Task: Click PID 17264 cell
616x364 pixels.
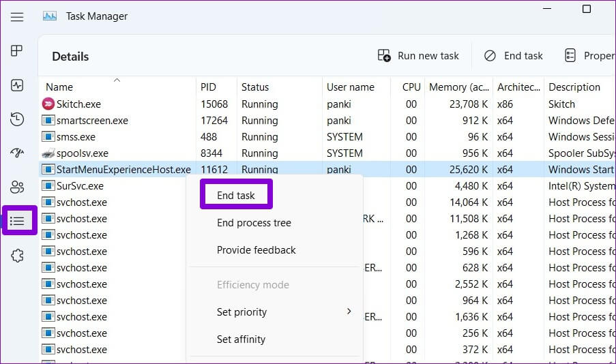Action: click(214, 121)
